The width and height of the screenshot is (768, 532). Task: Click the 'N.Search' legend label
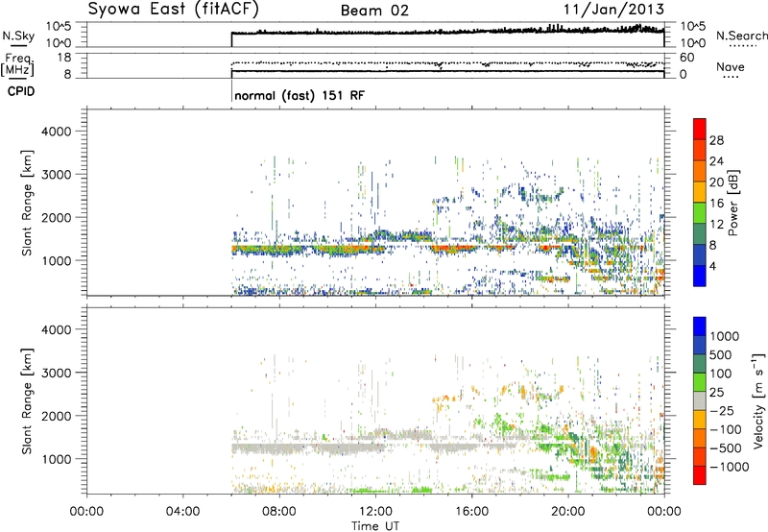pyautogui.click(x=741, y=36)
